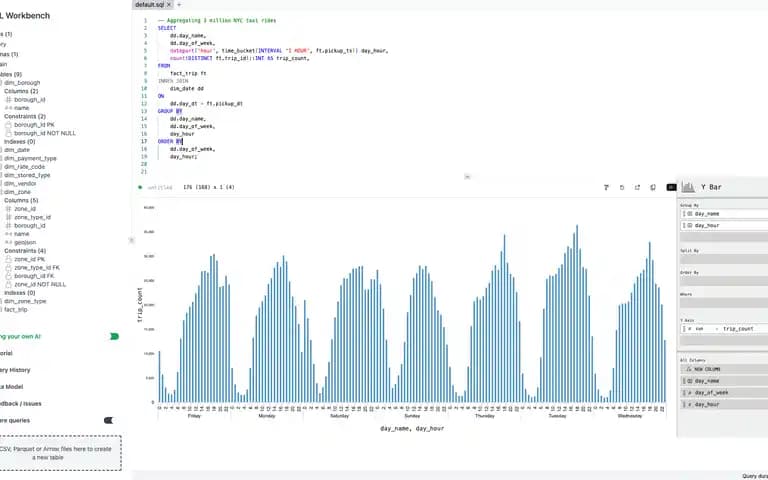
Task: Click the empty Where field
Action: click(x=724, y=303)
